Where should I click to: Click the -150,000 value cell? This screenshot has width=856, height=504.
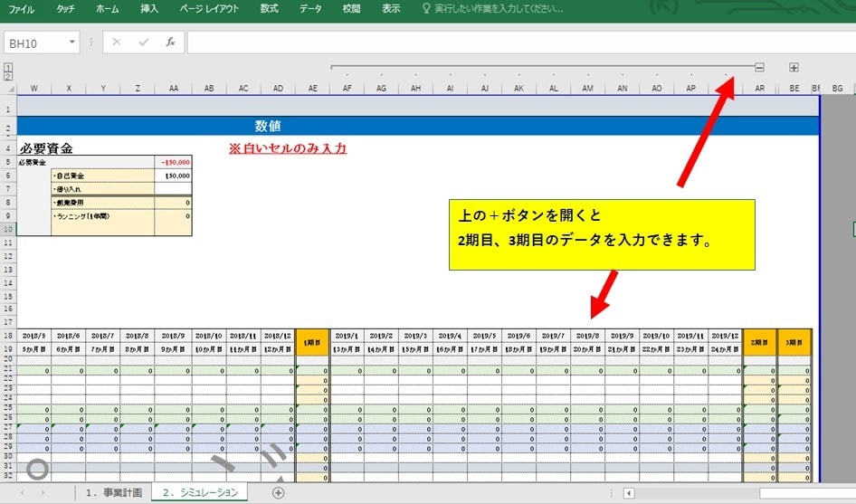173,162
